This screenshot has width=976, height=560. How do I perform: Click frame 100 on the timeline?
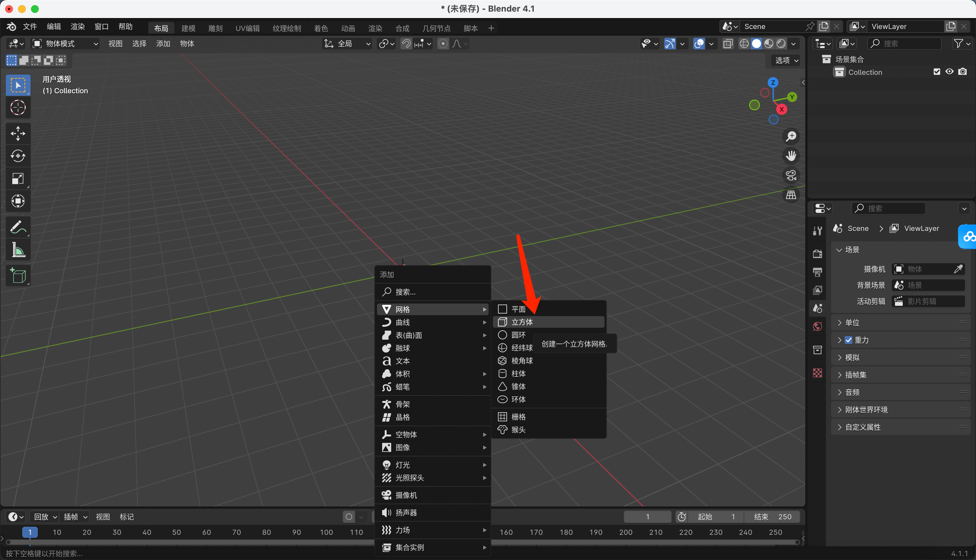pyautogui.click(x=326, y=532)
